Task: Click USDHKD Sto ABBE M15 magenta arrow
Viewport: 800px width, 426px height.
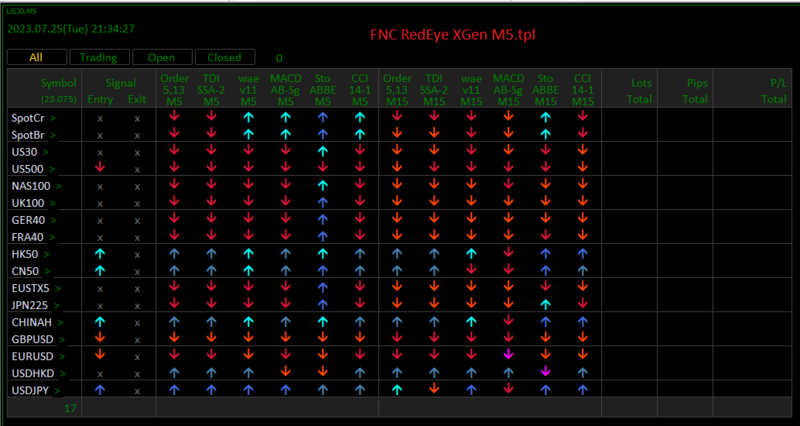Action: [x=545, y=371]
